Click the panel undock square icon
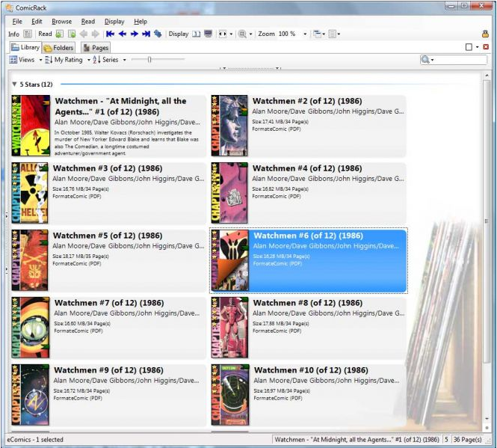Viewport: 497px width, 448px height. [x=469, y=47]
